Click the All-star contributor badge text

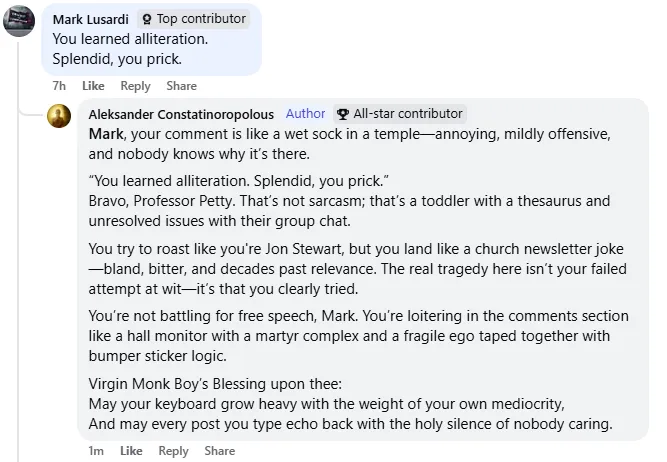tap(407, 114)
